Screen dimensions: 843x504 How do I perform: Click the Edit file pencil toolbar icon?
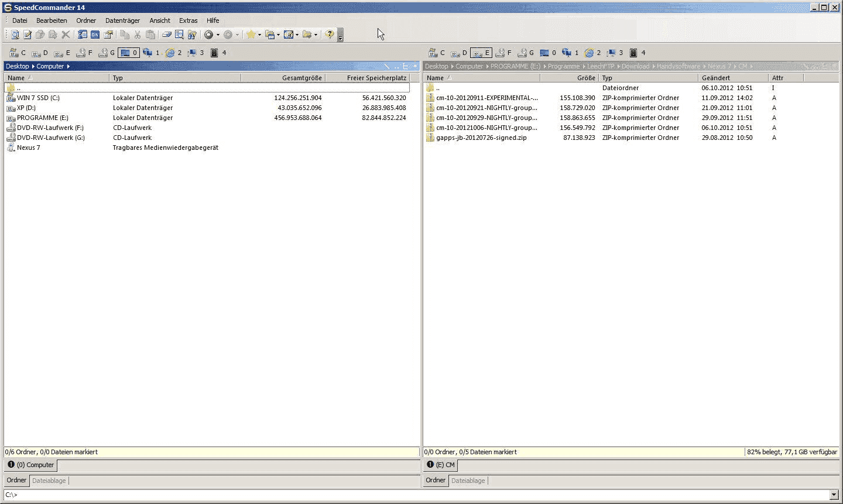[x=28, y=35]
